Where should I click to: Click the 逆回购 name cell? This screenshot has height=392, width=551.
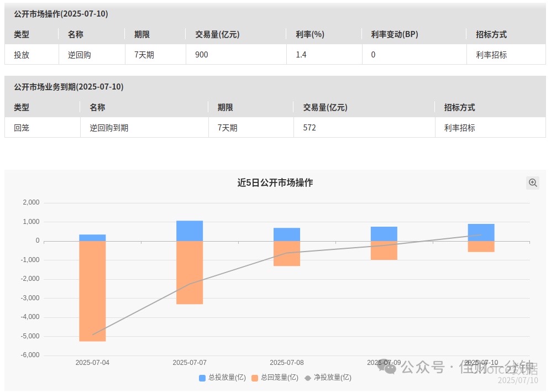click(x=80, y=55)
